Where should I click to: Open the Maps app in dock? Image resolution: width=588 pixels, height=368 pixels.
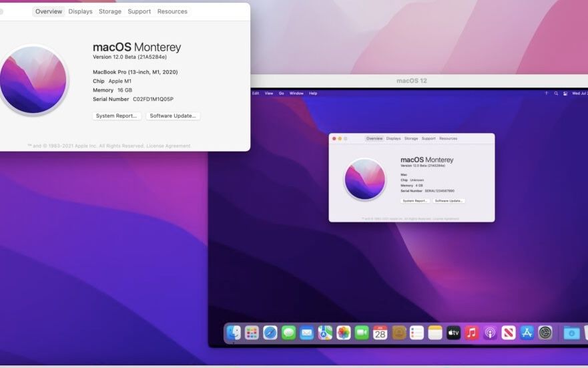pyautogui.click(x=325, y=333)
